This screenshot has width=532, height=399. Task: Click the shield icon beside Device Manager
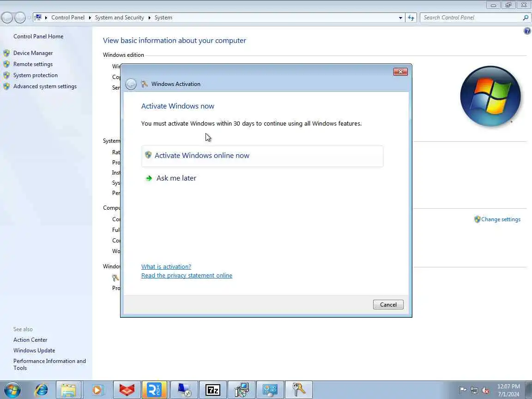coord(6,53)
